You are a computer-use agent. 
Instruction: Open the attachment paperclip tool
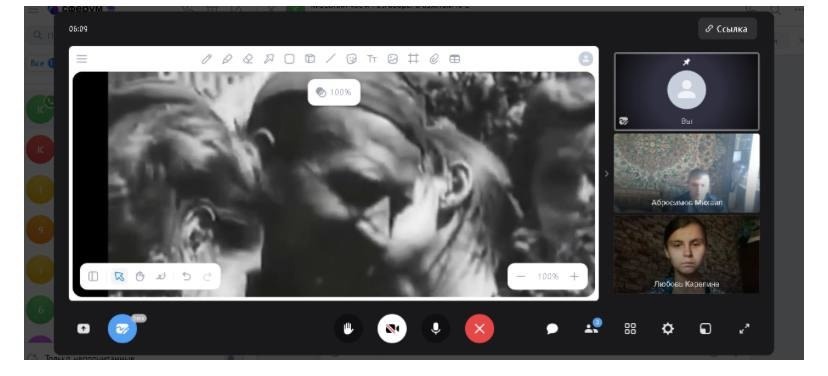[x=434, y=59]
